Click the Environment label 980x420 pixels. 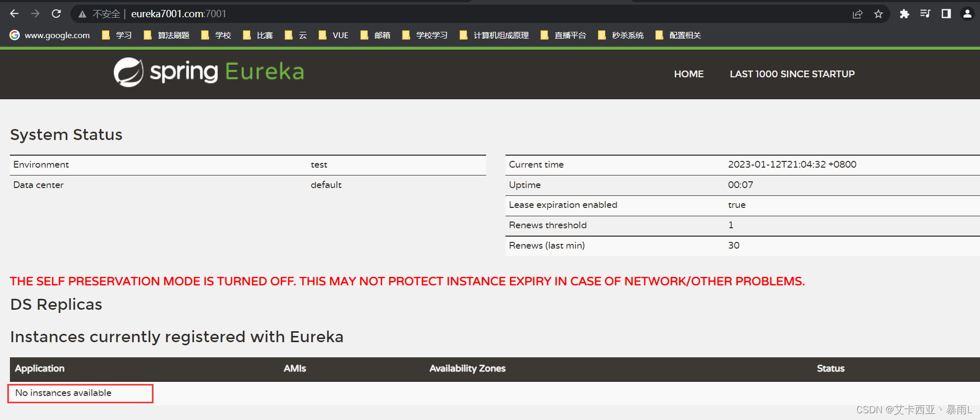(41, 165)
